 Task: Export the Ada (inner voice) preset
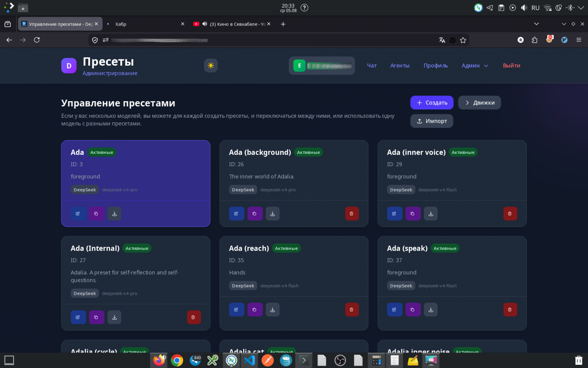tap(431, 214)
